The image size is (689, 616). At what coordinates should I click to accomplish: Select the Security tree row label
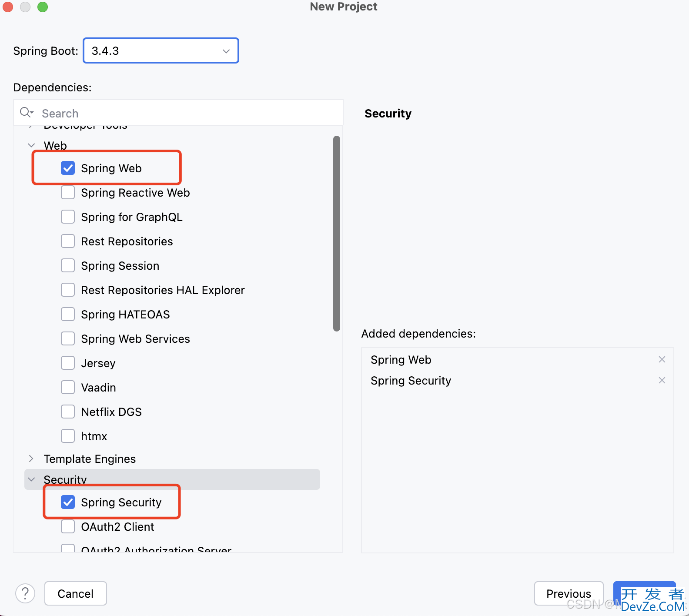(65, 479)
